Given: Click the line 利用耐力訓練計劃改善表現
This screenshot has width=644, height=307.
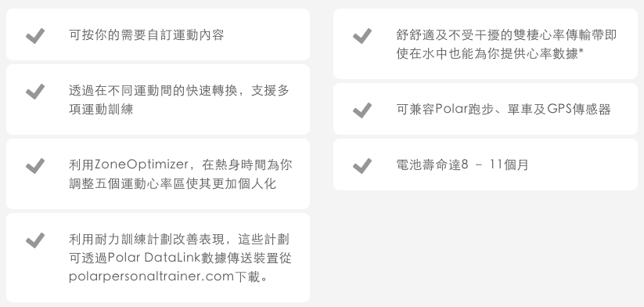Looking at the screenshot, I should point(146,239).
